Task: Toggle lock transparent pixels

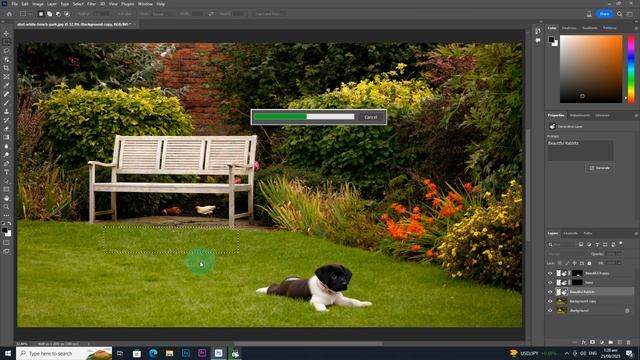Action: click(x=560, y=263)
